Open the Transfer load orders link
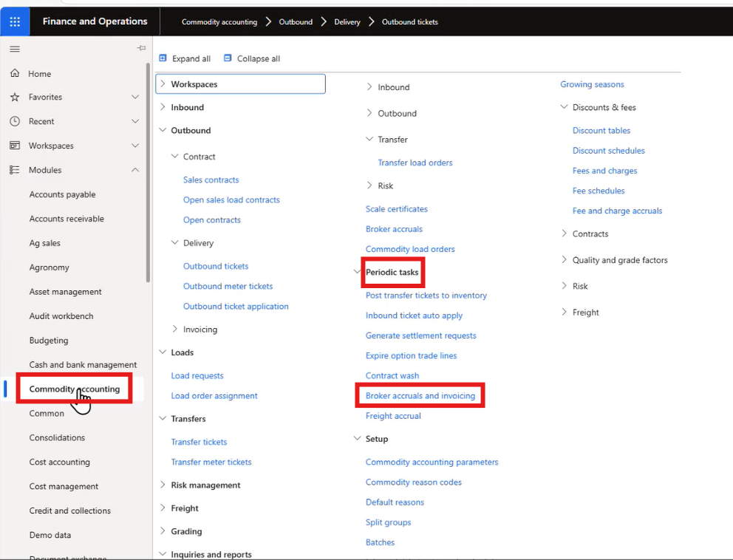This screenshot has width=733, height=560. point(415,163)
